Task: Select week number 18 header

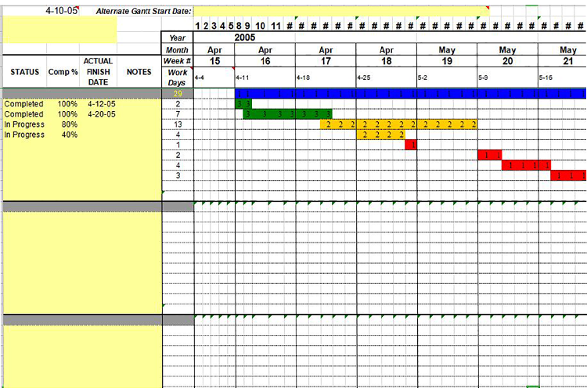Action: pos(386,60)
